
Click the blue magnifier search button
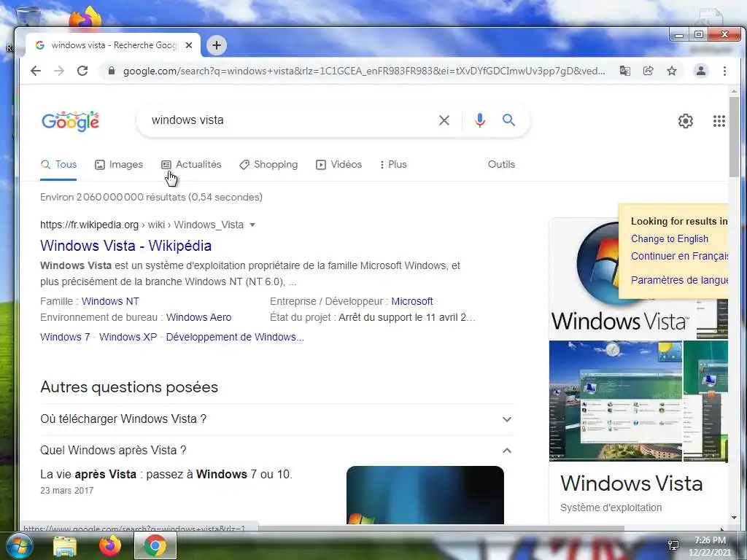pos(508,120)
